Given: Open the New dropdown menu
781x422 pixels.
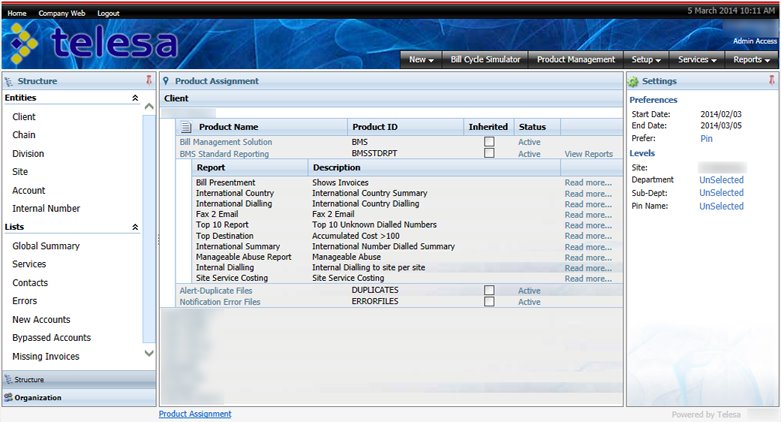Looking at the screenshot, I should click(x=421, y=59).
